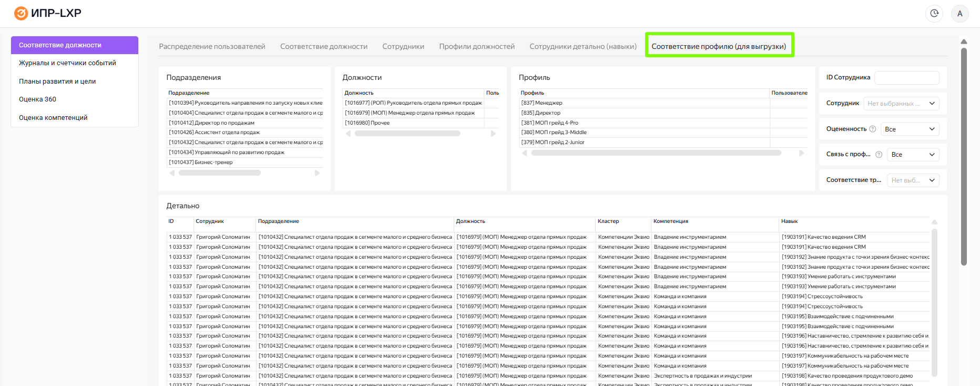Expand the Соответствие тр... dropdown
Screen dimensions: 980x386
pyautogui.click(x=913, y=180)
